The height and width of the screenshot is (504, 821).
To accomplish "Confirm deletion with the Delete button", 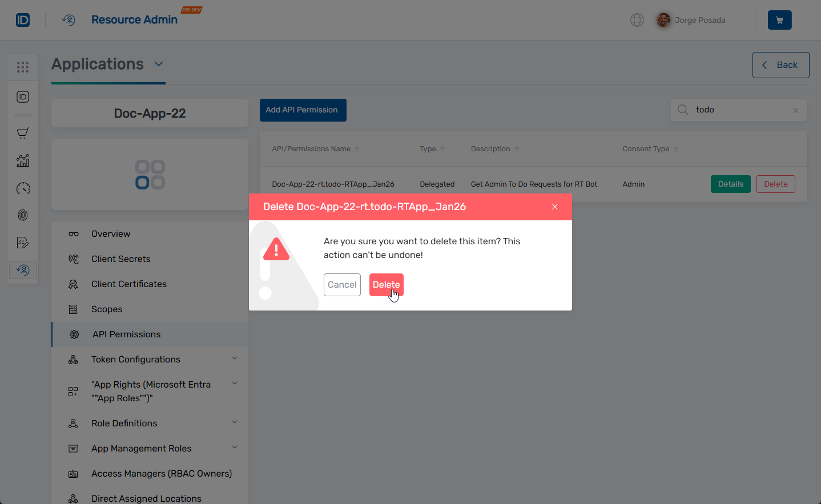I will (x=386, y=284).
